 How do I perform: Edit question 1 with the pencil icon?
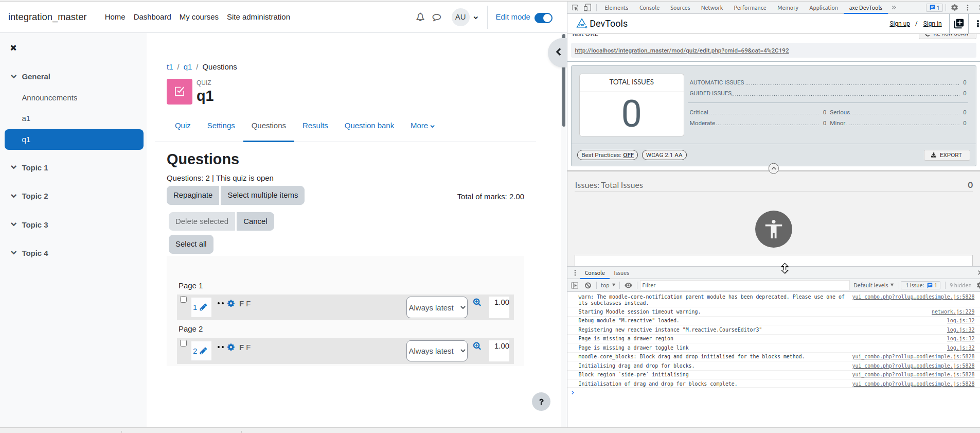coord(203,307)
